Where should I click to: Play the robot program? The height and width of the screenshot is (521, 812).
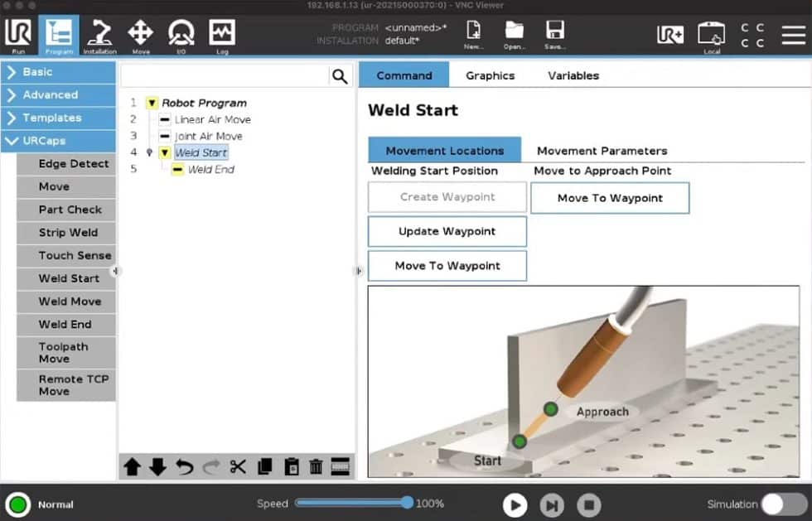515,505
